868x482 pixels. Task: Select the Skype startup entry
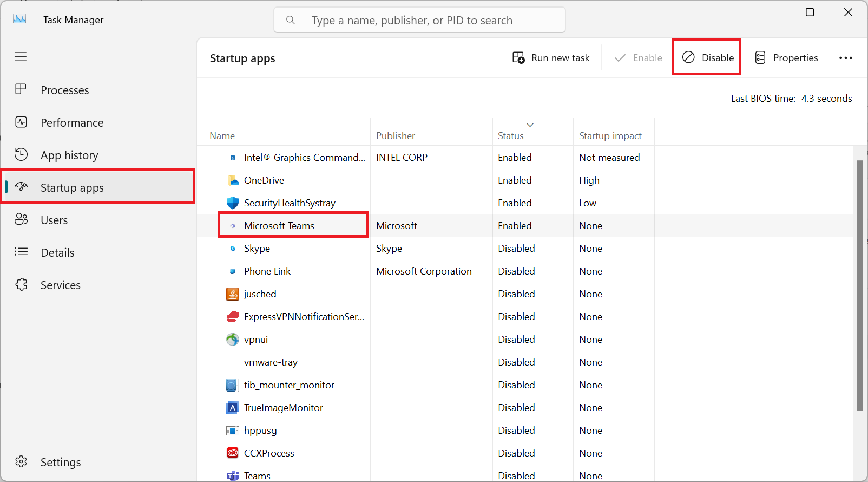[257, 249]
